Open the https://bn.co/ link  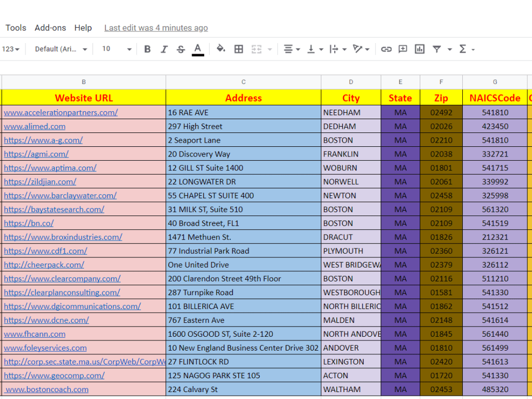(29, 223)
